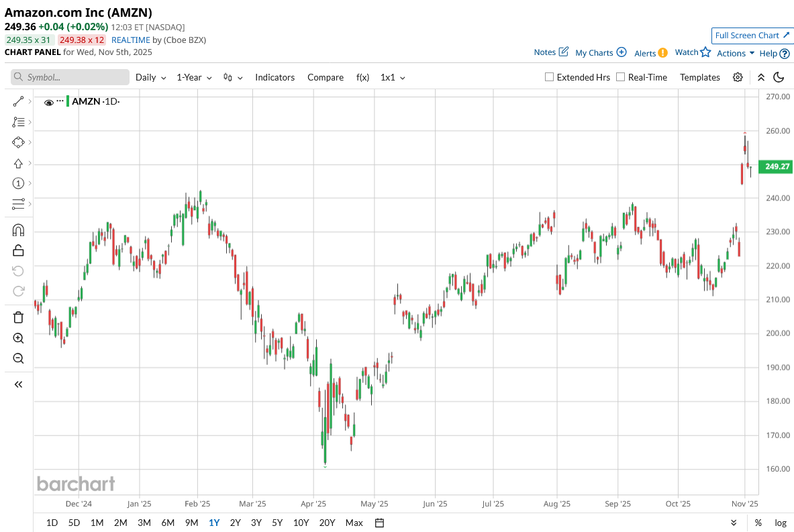Select the 6M time range tab
The image size is (794, 532).
point(168,523)
